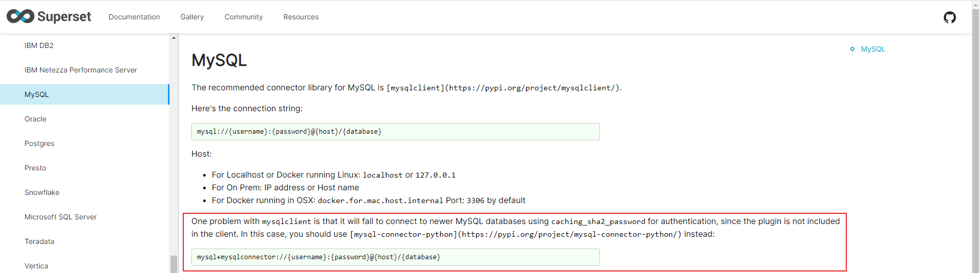The height and width of the screenshot is (273, 980).
Task: Click the sidebar scrollbar thumb
Action: coord(174,264)
